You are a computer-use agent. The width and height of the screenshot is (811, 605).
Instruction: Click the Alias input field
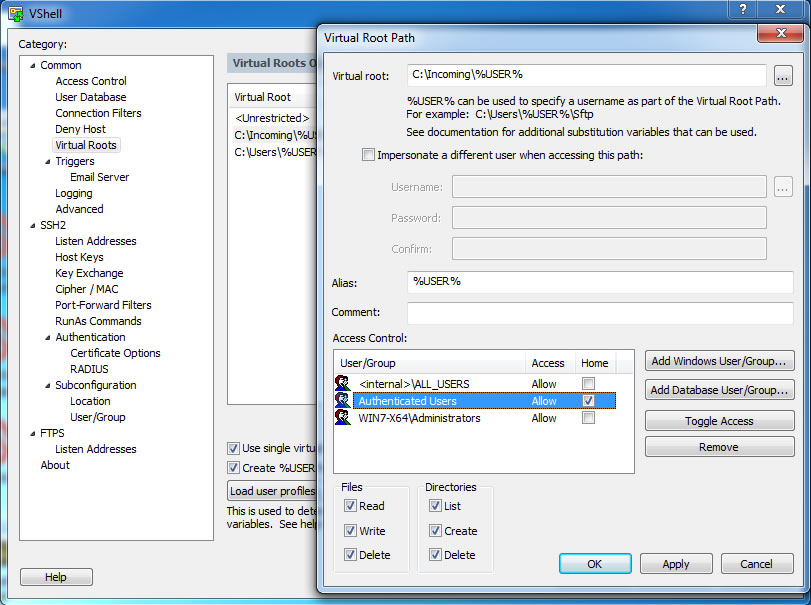click(x=600, y=282)
